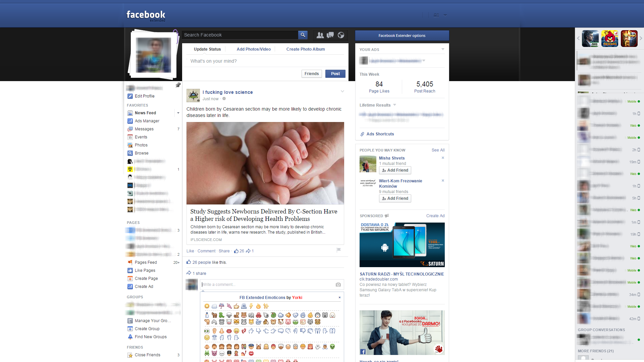
Task: Click Edit Profile in the sidebar
Action: click(145, 96)
